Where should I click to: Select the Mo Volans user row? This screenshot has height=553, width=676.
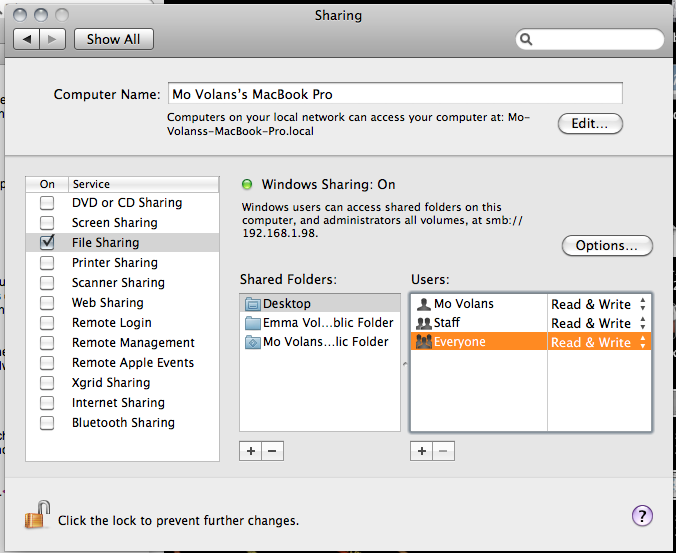[531, 304]
